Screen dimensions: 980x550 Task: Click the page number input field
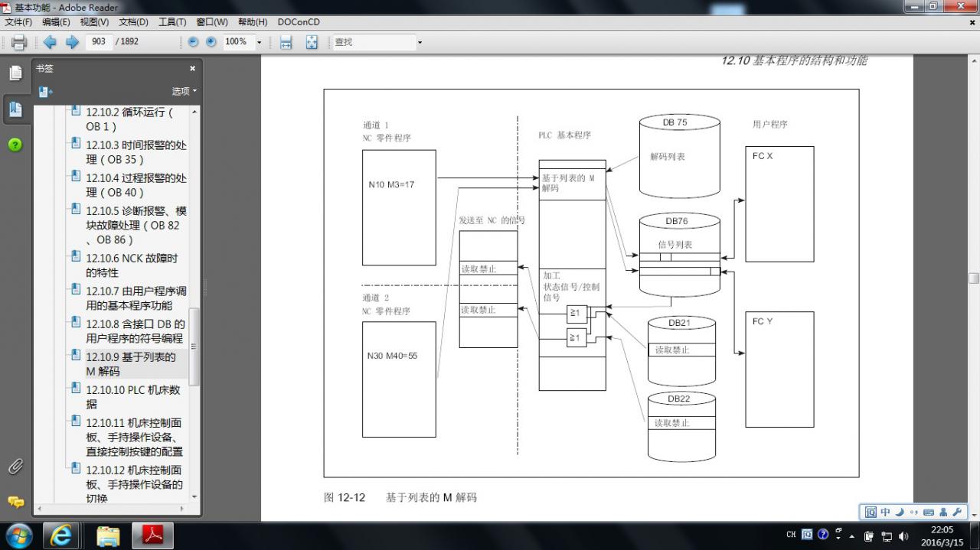(99, 42)
